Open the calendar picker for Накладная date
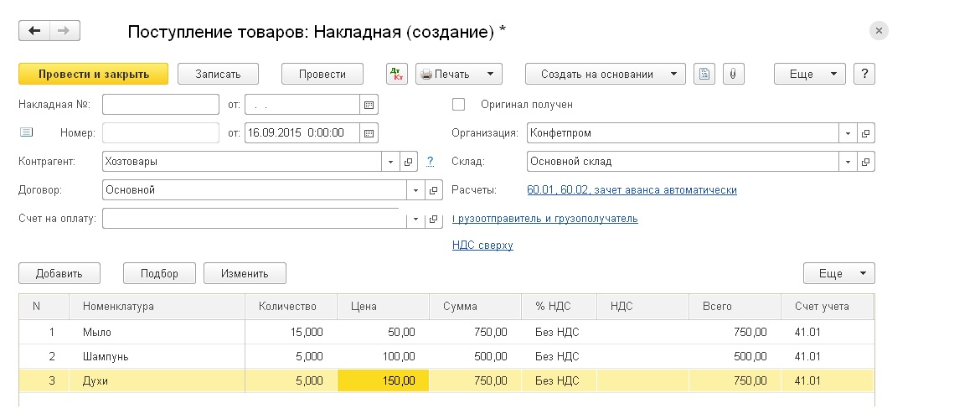Image resolution: width=980 pixels, height=419 pixels. coord(369,105)
